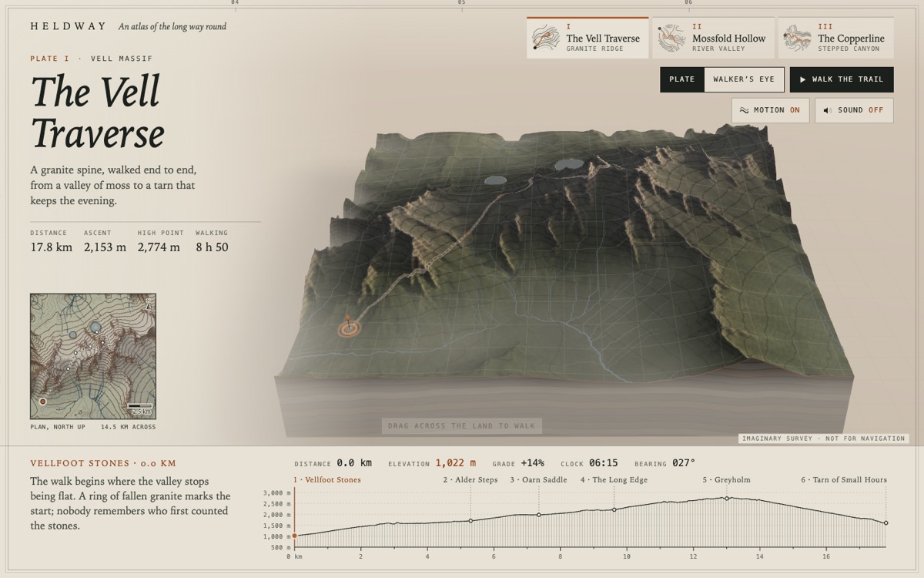
Task: Open the Mossfold Hollow route card
Action: pyautogui.click(x=713, y=38)
